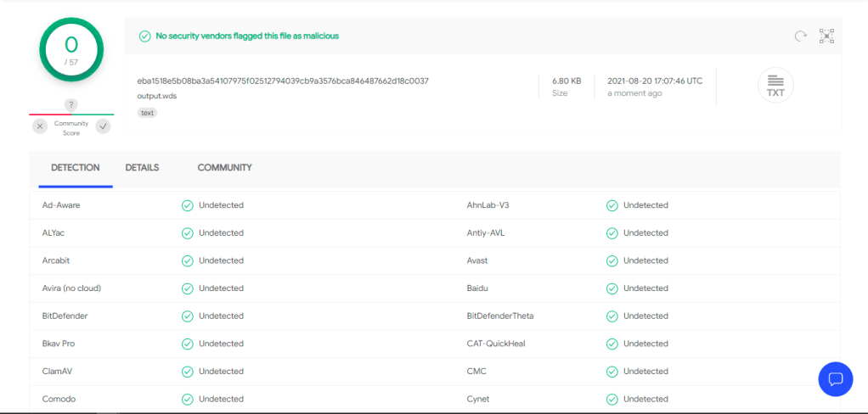
Task: Click the community score question mark icon
Action: click(x=71, y=104)
